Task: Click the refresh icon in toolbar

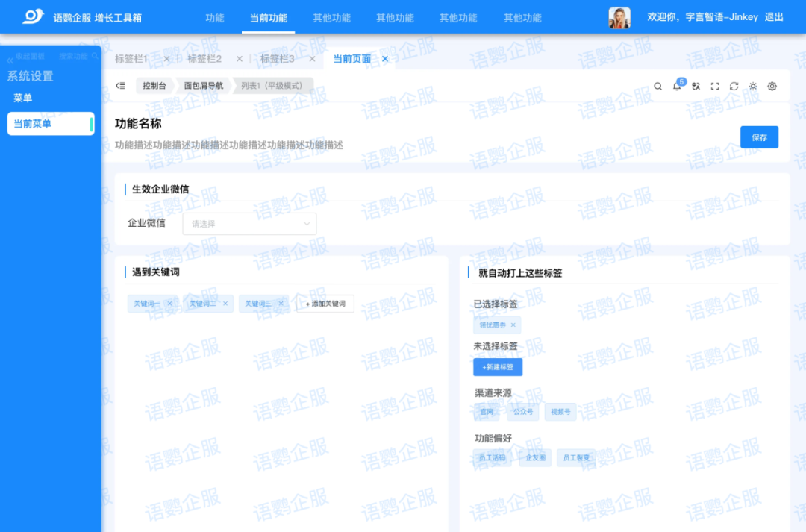Action: [x=734, y=86]
